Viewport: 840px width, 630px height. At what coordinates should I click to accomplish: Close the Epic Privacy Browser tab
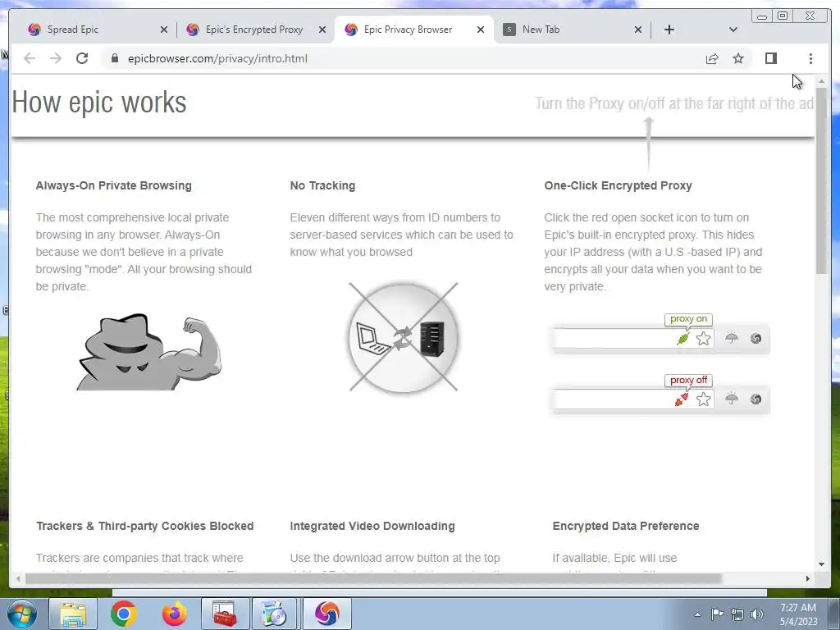[481, 30]
